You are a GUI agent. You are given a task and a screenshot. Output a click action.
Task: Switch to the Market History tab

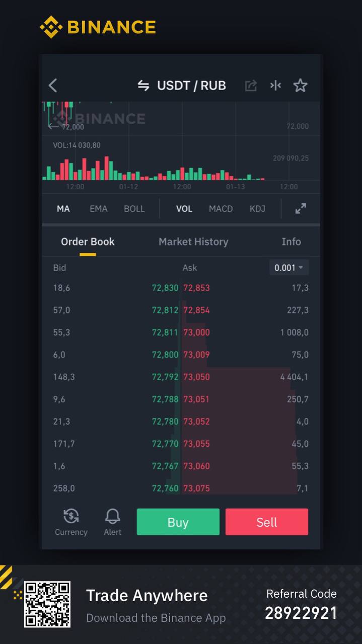pyautogui.click(x=193, y=242)
